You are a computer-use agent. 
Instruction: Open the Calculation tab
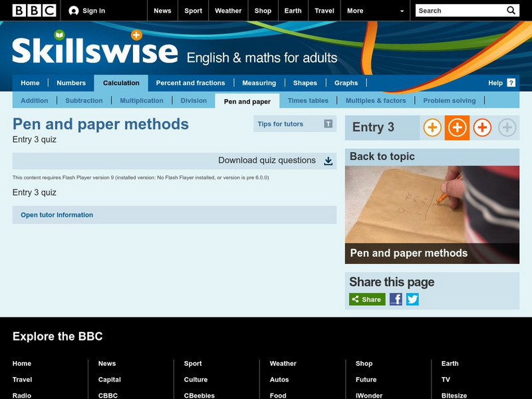(x=122, y=82)
